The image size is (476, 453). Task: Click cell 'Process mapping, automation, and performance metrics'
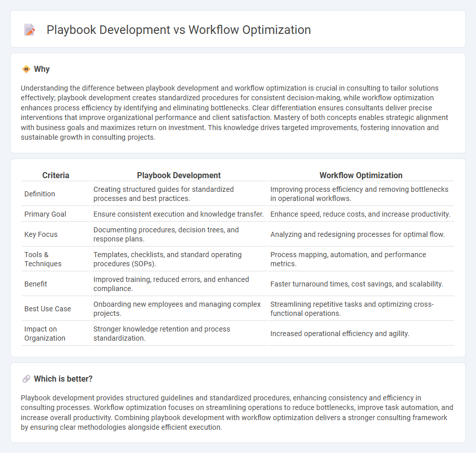pyautogui.click(x=361, y=259)
